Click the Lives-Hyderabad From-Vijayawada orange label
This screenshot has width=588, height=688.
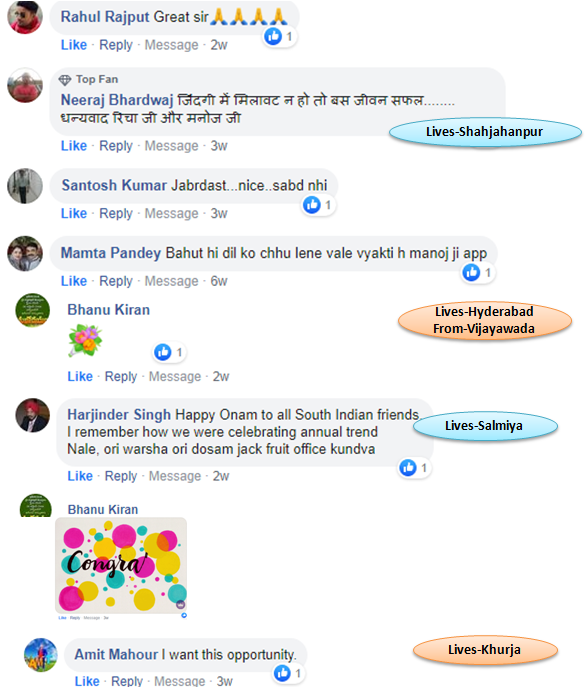484,320
